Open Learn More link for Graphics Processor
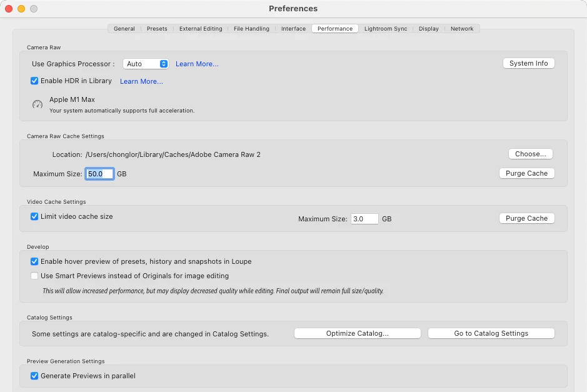This screenshot has width=587, height=392. [x=197, y=64]
